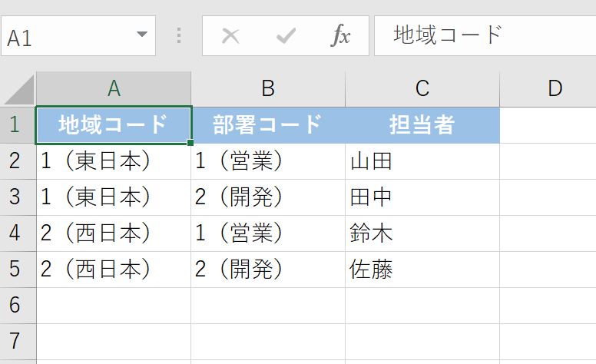Select column C header
The height and width of the screenshot is (364, 596).
click(x=422, y=89)
